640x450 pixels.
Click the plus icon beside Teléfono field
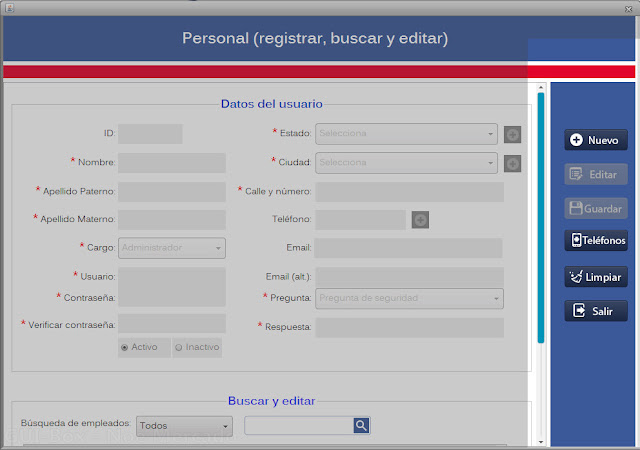click(x=420, y=220)
